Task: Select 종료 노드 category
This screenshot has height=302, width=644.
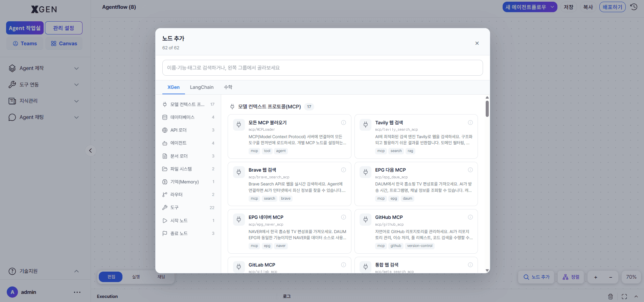Action: click(x=188, y=233)
